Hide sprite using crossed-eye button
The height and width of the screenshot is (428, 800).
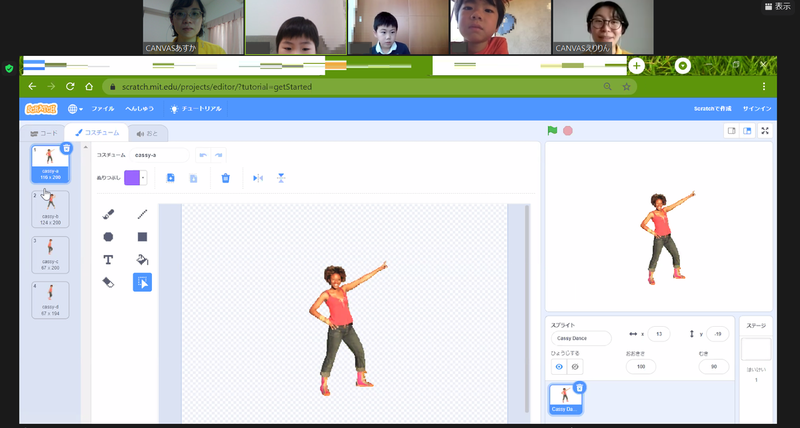[575, 366]
